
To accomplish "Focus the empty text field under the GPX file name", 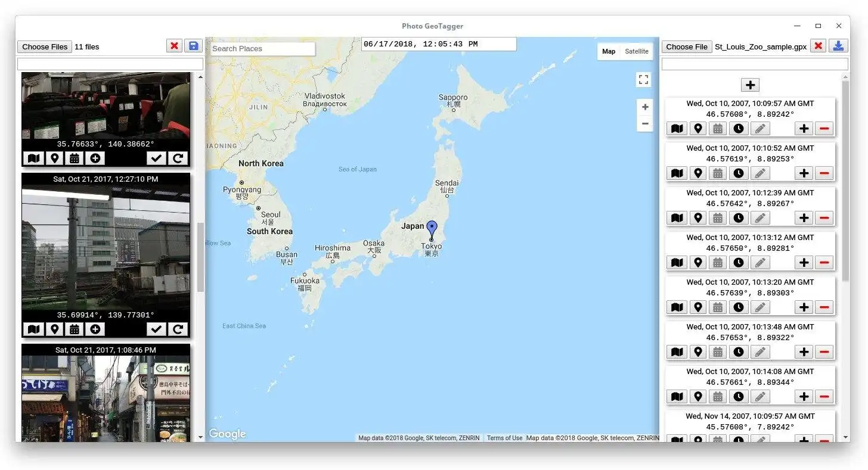I will point(755,64).
